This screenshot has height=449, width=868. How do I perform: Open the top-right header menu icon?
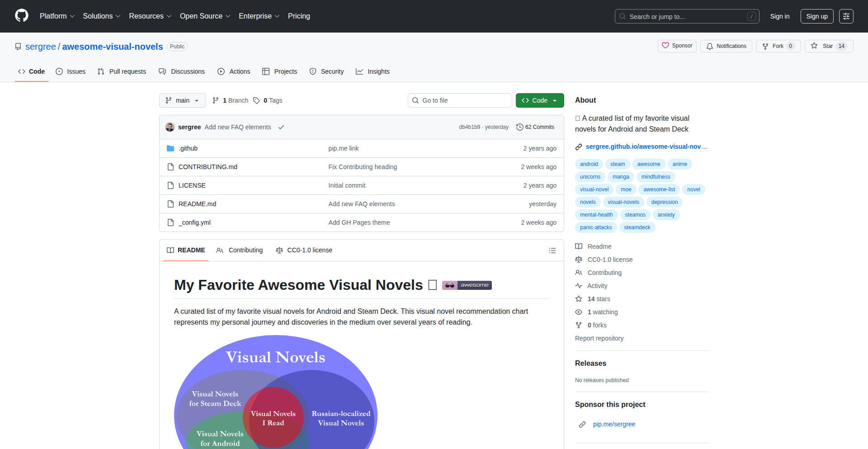coord(846,16)
